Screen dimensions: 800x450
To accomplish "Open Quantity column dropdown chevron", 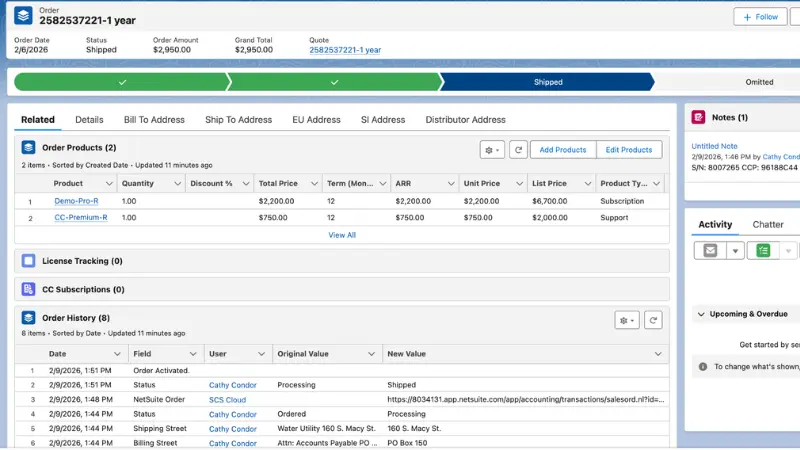I will click(177, 183).
